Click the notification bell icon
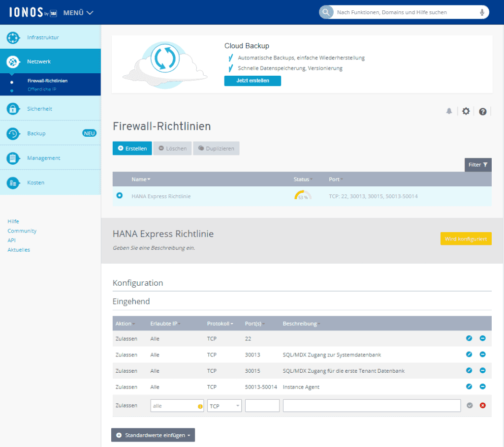Screen dimensions: 504x447 (449, 111)
